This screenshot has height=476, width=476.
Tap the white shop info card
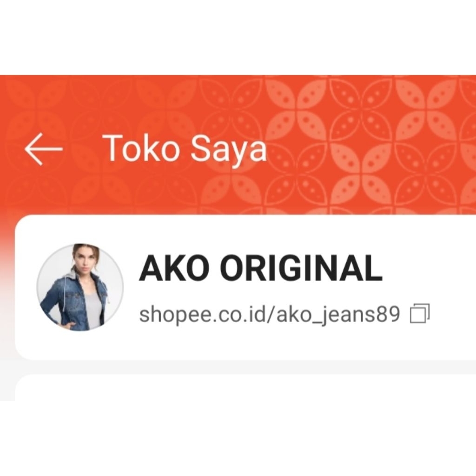(245, 287)
